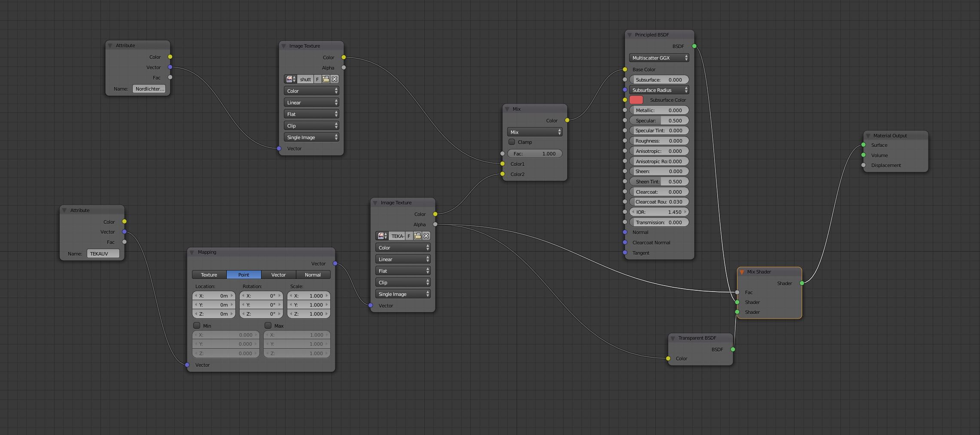Open image browser in shutt Image Texture node
This screenshot has height=435, width=980.
click(x=291, y=79)
